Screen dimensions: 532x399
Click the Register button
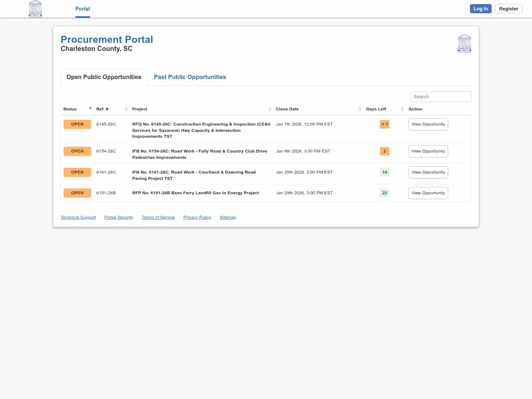tap(508, 9)
